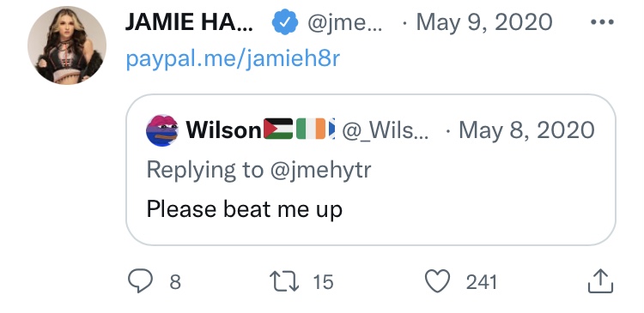Image resolution: width=644 pixels, height=313 pixels.
Task: Click the like count 241
Action: pyautogui.click(x=482, y=282)
